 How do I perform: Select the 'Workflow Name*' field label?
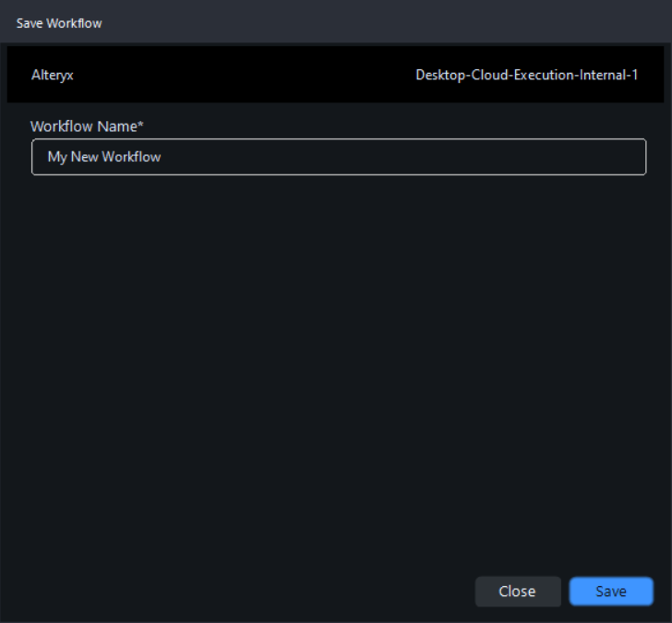89,126
